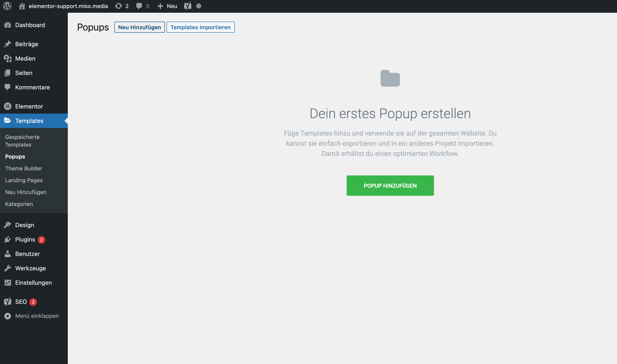The height and width of the screenshot is (364, 617).
Task: Click the Templates importieren button
Action: pyautogui.click(x=200, y=27)
